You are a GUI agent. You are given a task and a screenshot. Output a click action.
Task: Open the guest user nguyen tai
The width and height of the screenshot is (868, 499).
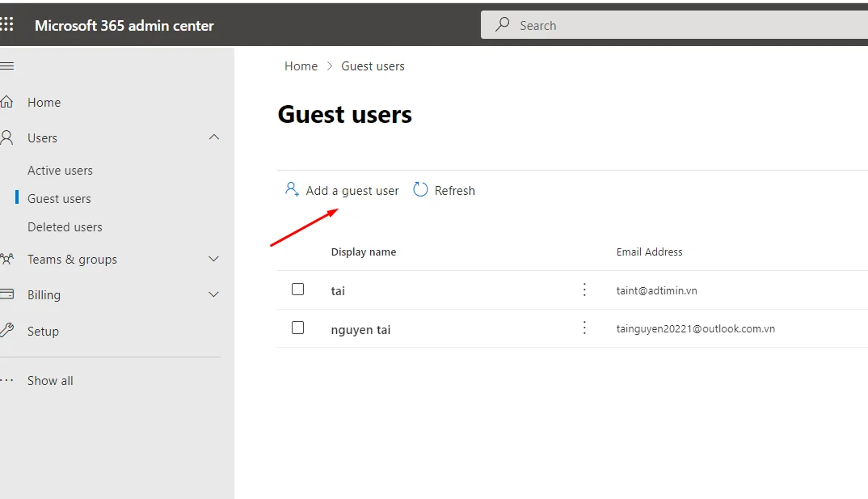point(361,330)
